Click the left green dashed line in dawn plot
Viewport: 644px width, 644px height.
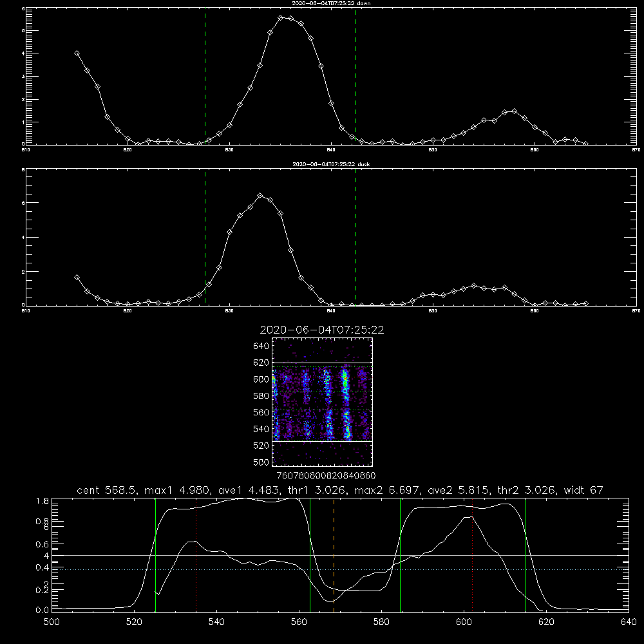point(205,76)
